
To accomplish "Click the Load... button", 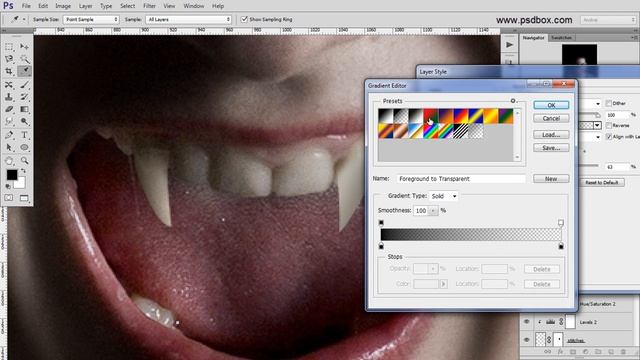I will [x=551, y=135].
